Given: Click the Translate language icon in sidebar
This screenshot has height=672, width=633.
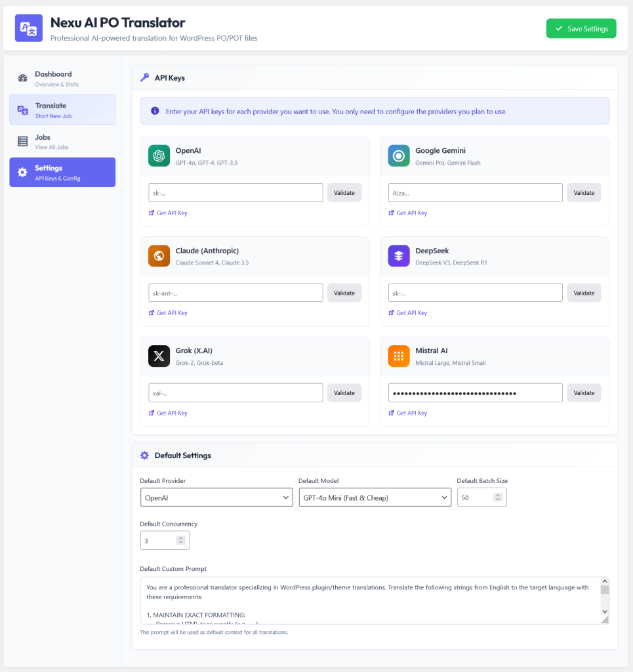Looking at the screenshot, I should (23, 110).
